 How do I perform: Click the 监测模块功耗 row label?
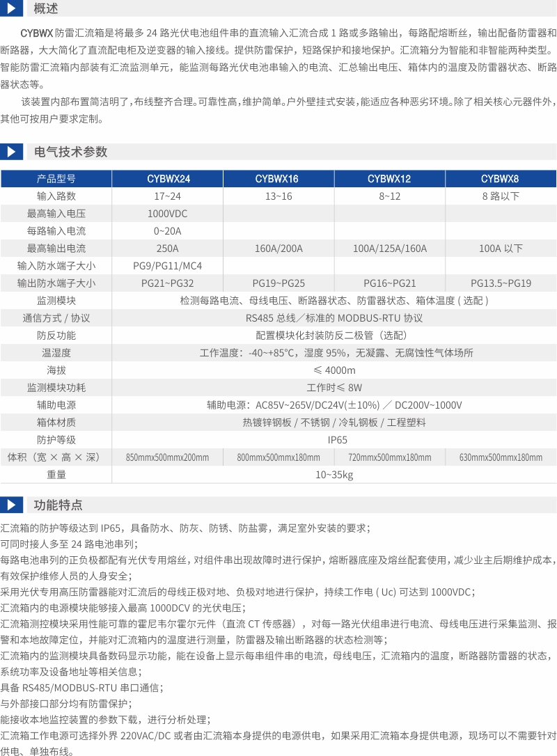pos(56,387)
